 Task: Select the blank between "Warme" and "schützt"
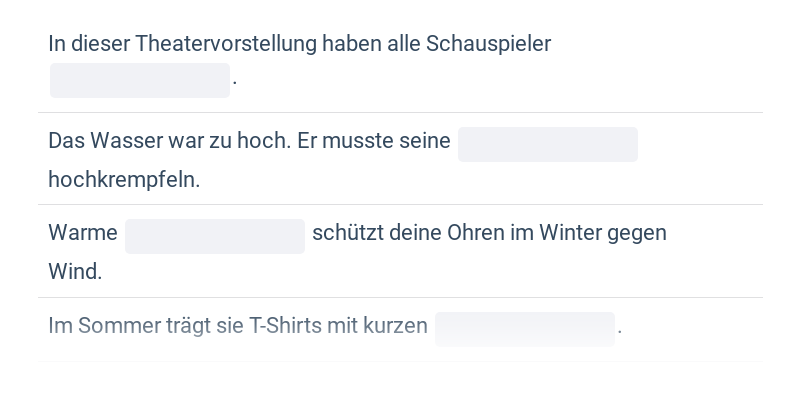coord(214,236)
